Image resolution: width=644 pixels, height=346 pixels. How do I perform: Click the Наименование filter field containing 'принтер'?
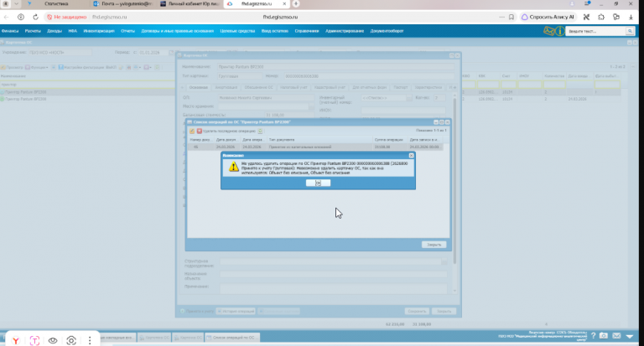[87, 85]
